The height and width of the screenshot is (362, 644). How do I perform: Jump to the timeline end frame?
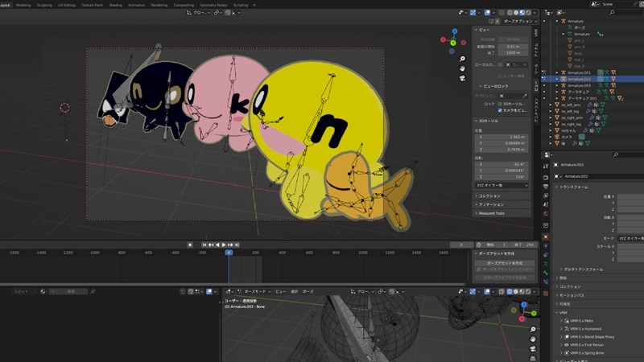point(237,245)
